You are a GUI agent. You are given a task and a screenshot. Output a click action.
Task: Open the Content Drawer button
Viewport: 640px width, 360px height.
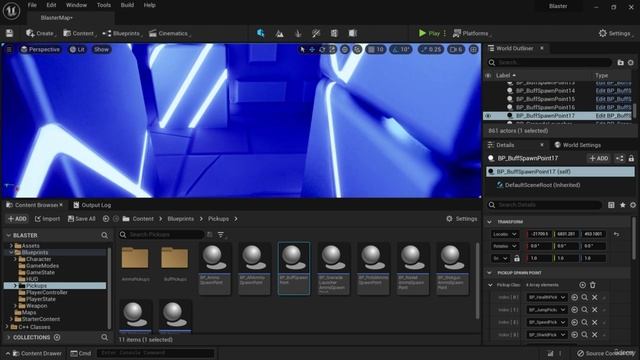[37, 353]
